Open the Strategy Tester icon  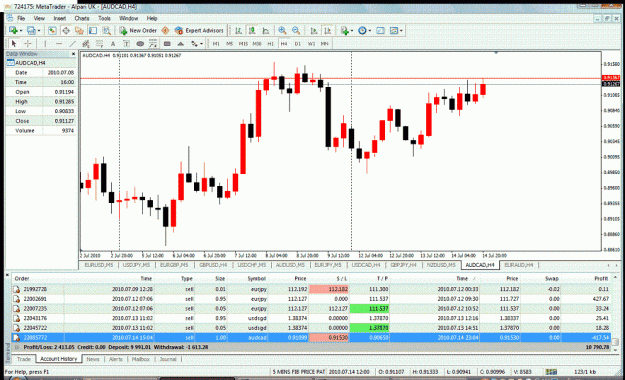pyautogui.click(x=106, y=30)
